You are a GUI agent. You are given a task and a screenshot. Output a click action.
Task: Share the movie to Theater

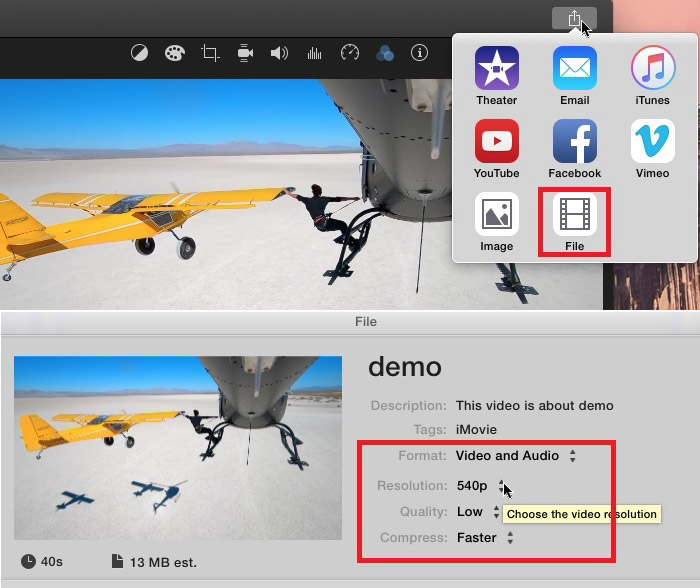tap(496, 75)
